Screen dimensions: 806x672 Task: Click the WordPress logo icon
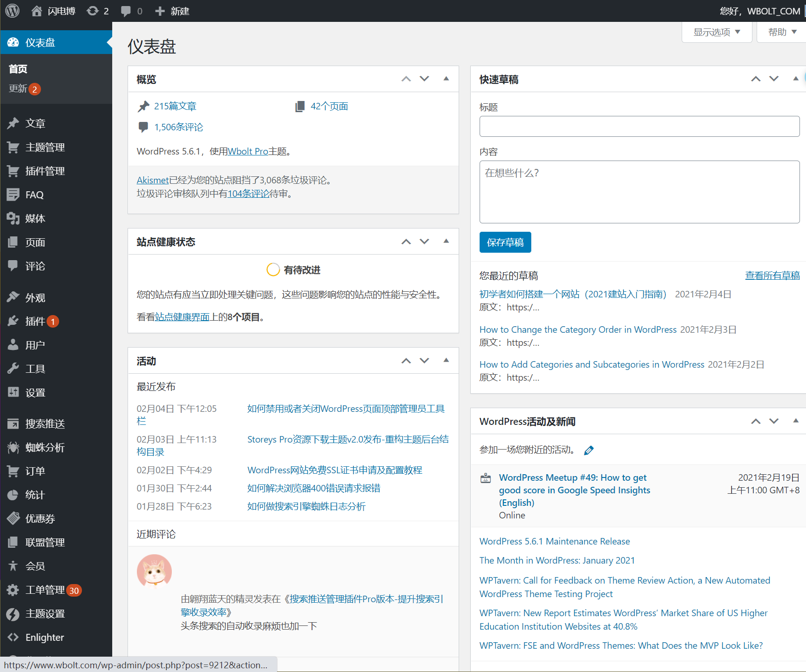13,11
